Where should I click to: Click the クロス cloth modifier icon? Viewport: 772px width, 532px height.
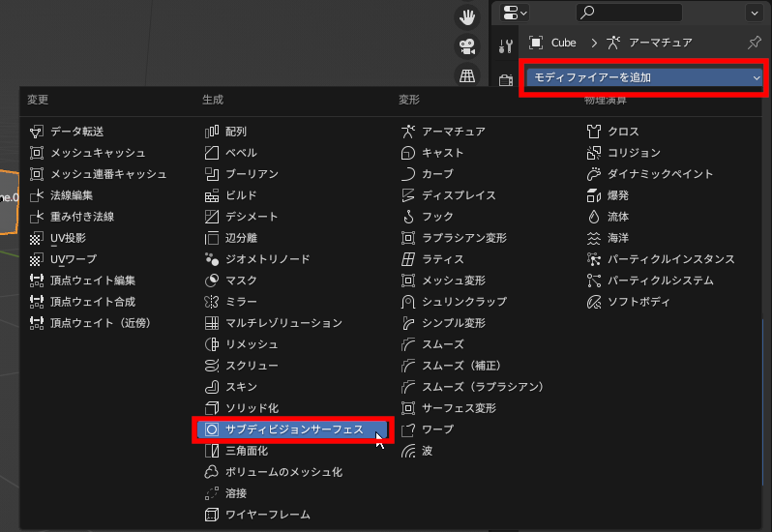pyautogui.click(x=594, y=132)
